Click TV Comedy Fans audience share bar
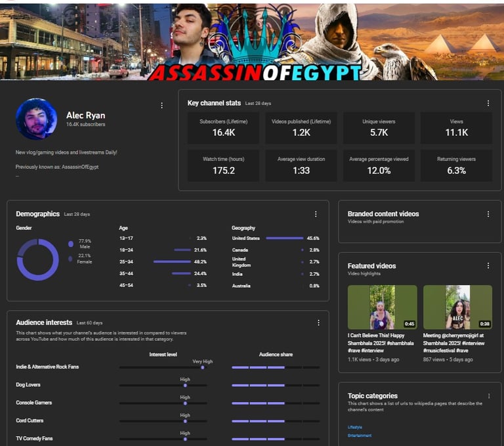Viewport: 504px width, 446px height. click(276, 439)
